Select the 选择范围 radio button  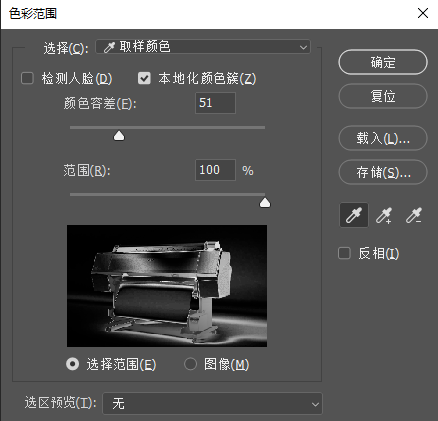[73, 364]
